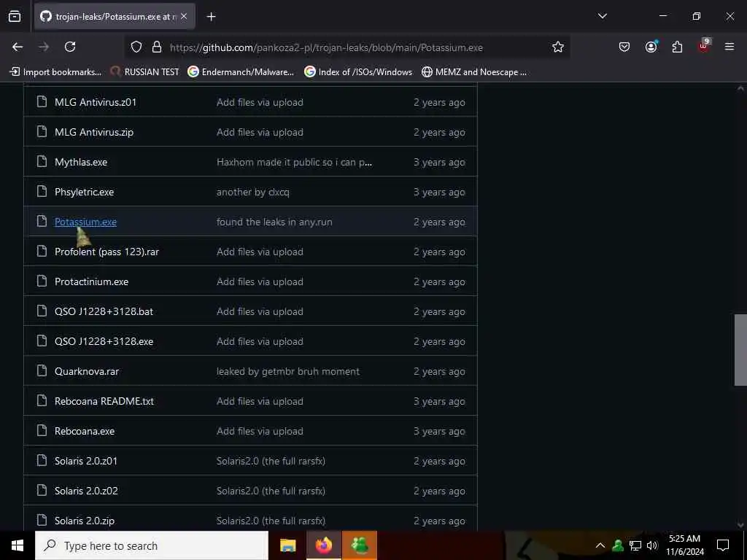Click network icon in system tray
This screenshot has height=560, width=747.
(635, 545)
